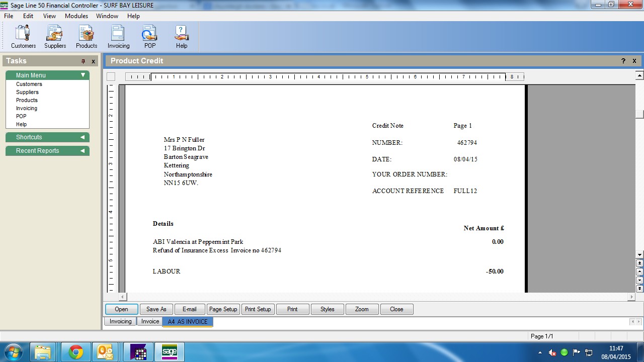The image size is (644, 362).
Task: Pin the Tasks panel
Action: click(x=84, y=61)
